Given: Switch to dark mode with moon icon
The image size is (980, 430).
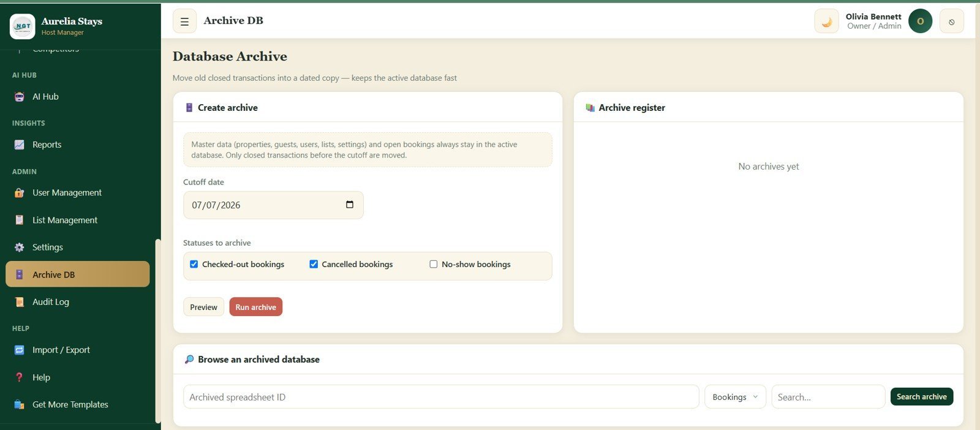Looking at the screenshot, I should [x=826, y=21].
